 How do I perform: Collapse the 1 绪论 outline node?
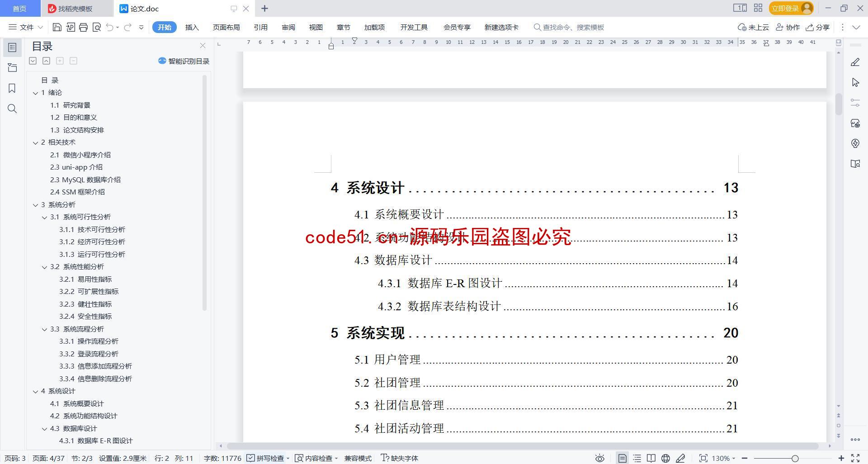point(35,93)
